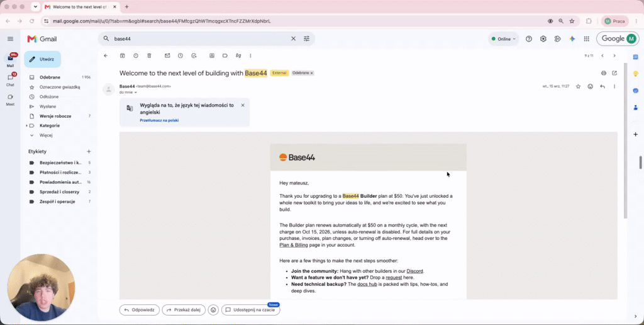The image size is (644, 325).
Task: Open Chrome tab search dropdown
Action: [35, 6]
